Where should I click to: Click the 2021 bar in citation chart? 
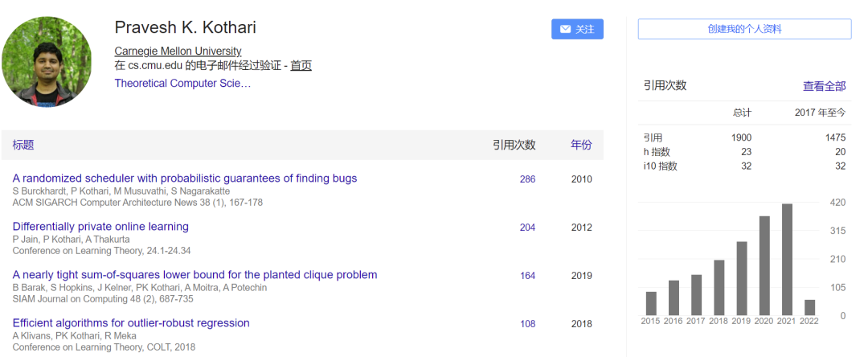click(x=787, y=259)
